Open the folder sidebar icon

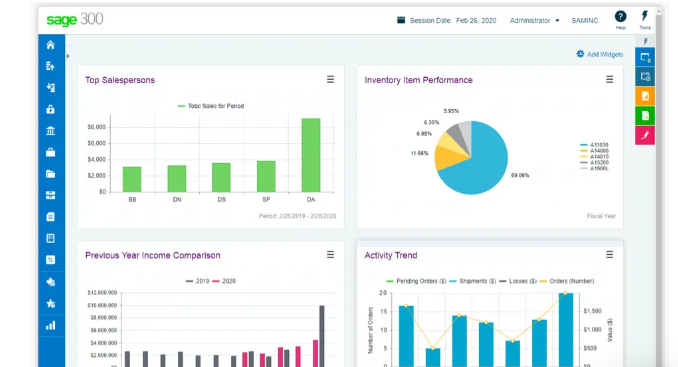[51, 174]
